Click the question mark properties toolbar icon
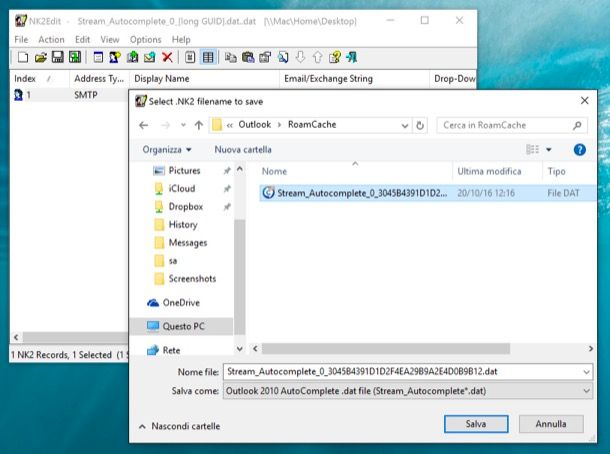 click(335, 58)
